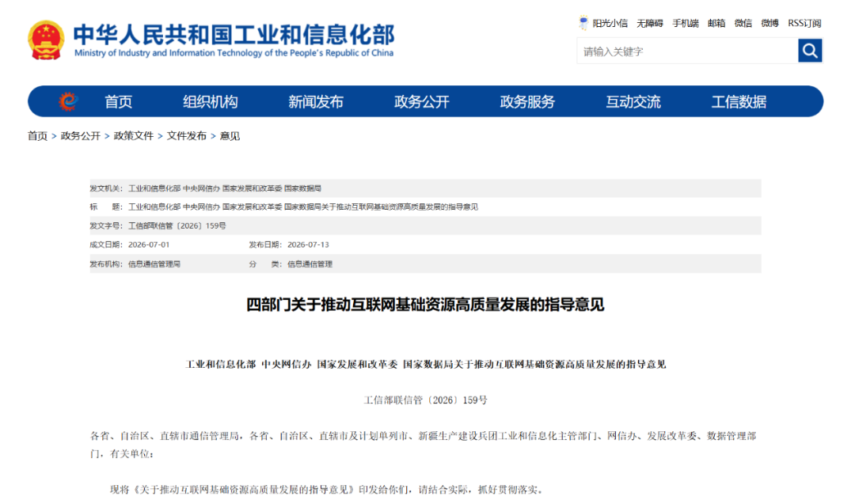
Task: Open the 工信数据 navigation item
Action: click(739, 102)
